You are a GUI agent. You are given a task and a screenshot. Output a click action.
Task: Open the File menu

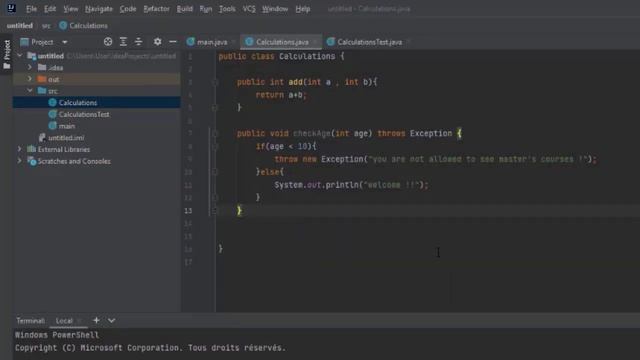click(x=31, y=9)
